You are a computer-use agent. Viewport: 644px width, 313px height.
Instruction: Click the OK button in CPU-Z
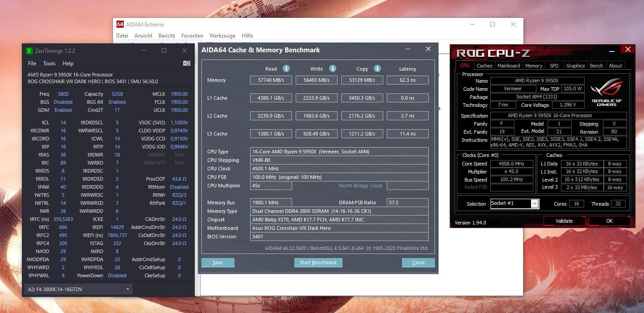point(609,221)
